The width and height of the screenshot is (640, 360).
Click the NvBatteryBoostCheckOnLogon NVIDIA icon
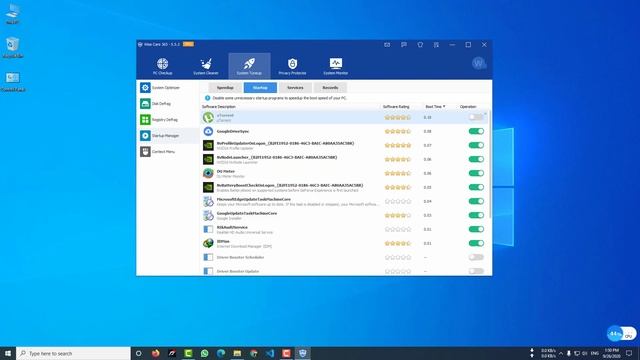coord(208,187)
